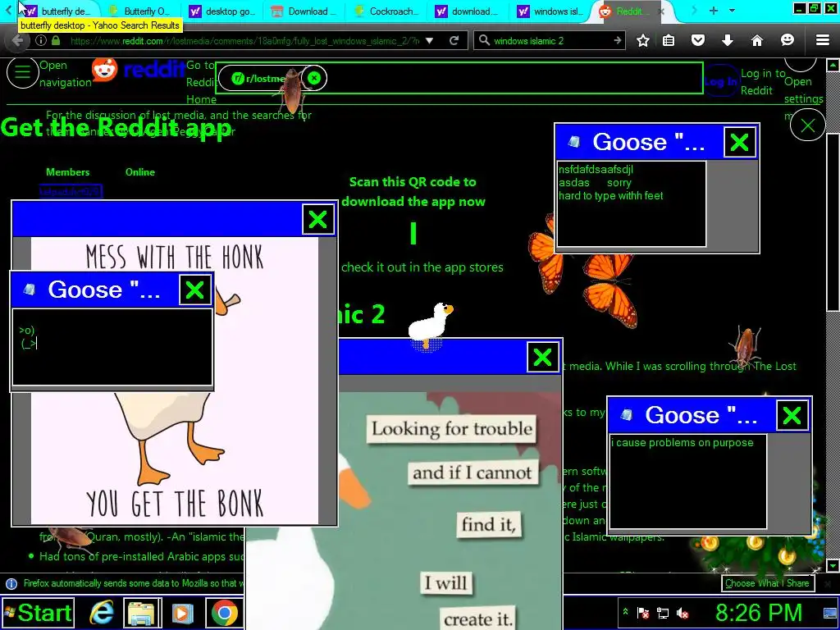Close the 'Mess with the honk' image window
This screenshot has height=630, width=840.
coord(317,219)
